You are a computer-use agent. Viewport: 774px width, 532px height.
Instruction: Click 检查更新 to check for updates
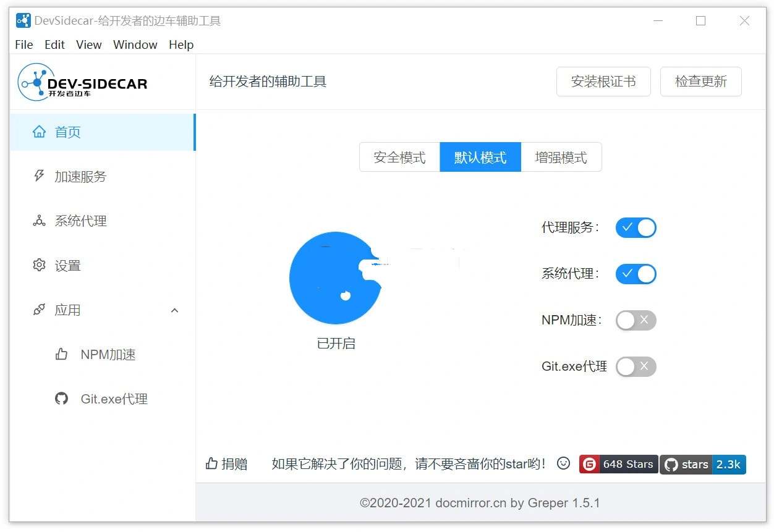click(x=700, y=81)
